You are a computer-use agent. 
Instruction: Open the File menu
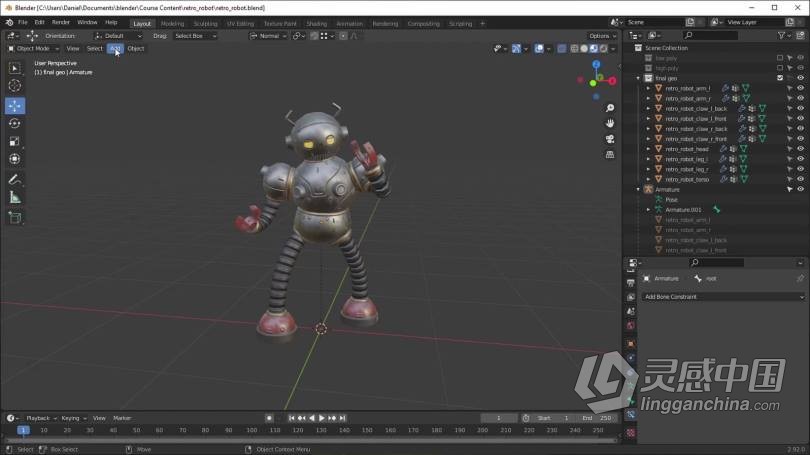click(23, 23)
